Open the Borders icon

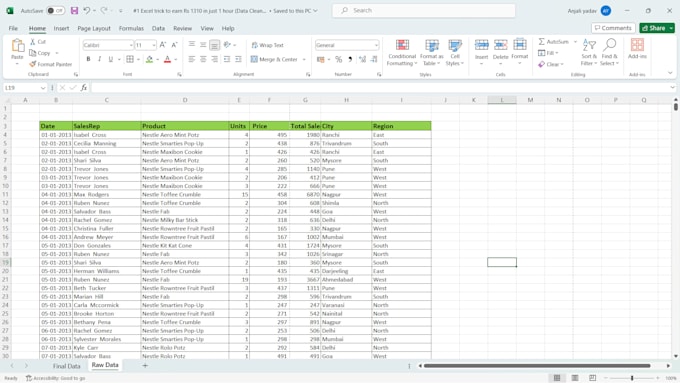point(130,59)
